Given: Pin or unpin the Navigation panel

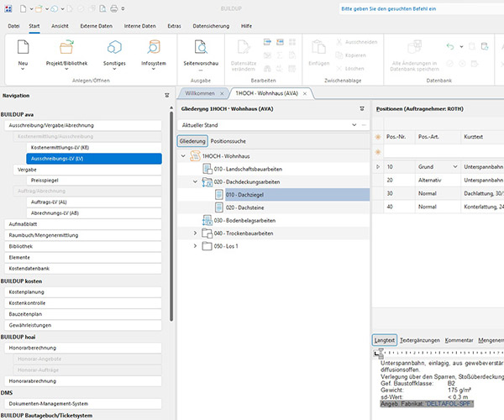Looking at the screenshot, I should click(167, 96).
